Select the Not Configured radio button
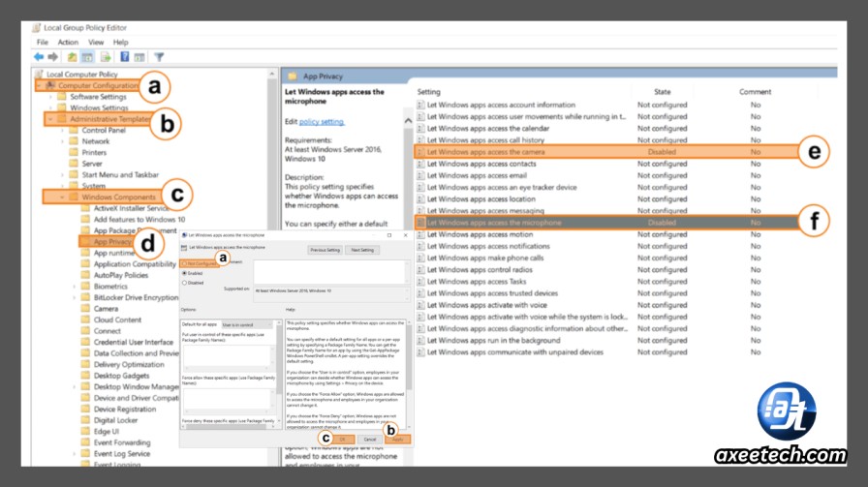 pyautogui.click(x=184, y=264)
